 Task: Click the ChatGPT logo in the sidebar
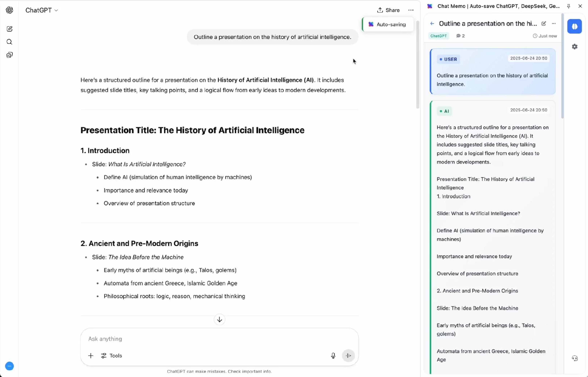pyautogui.click(x=9, y=10)
